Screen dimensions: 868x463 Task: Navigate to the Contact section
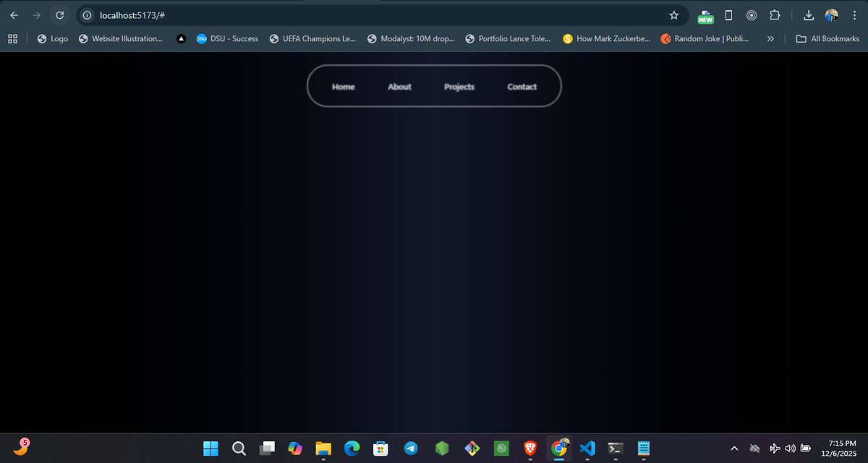522,86
